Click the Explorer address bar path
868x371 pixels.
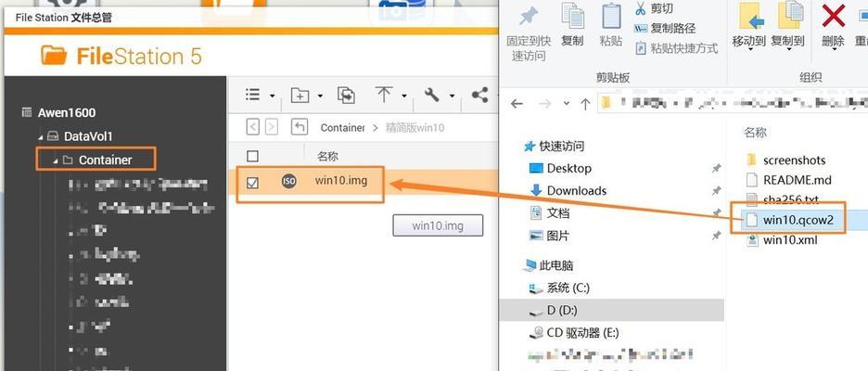[x=734, y=103]
